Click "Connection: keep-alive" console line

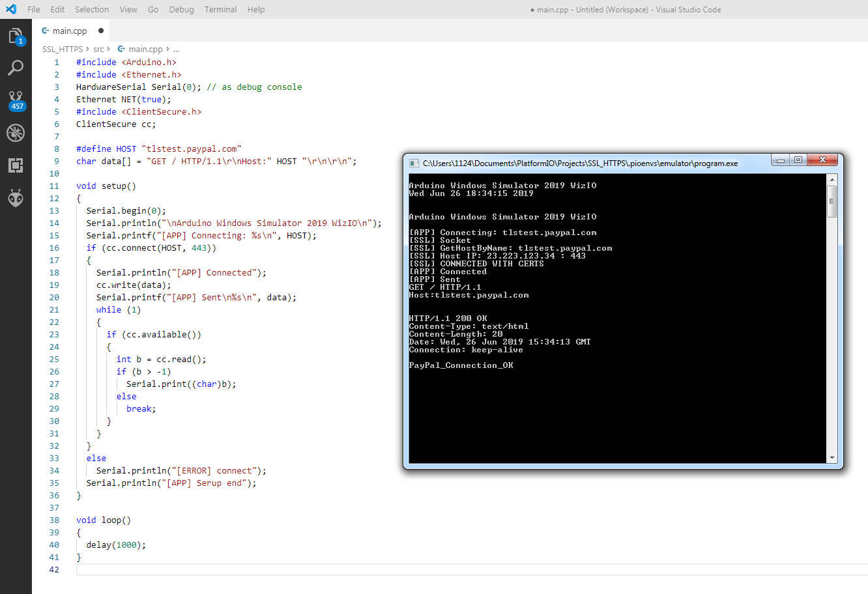[x=466, y=350]
